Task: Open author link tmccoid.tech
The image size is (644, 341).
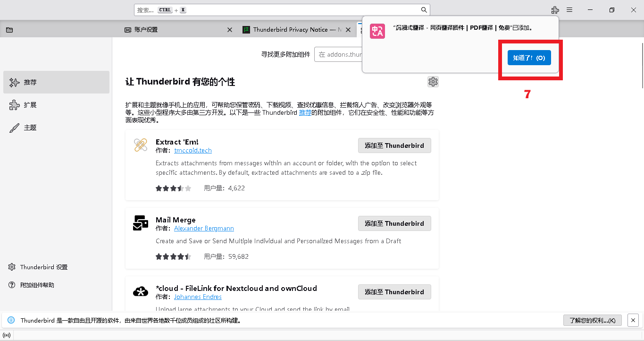Action: 193,150
